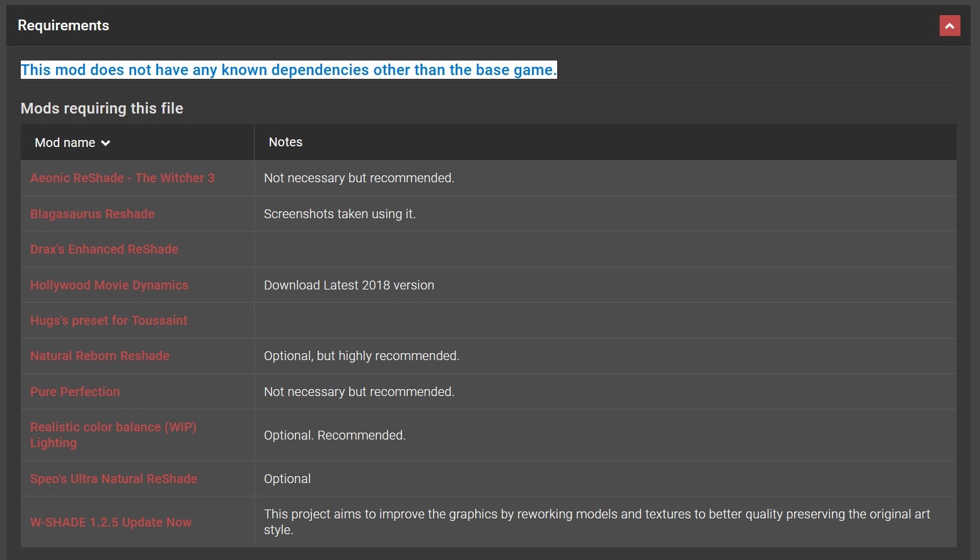Click Aeonic row 'Not necessary but recommended.' note
This screenshot has width=980, height=560.
coord(359,178)
